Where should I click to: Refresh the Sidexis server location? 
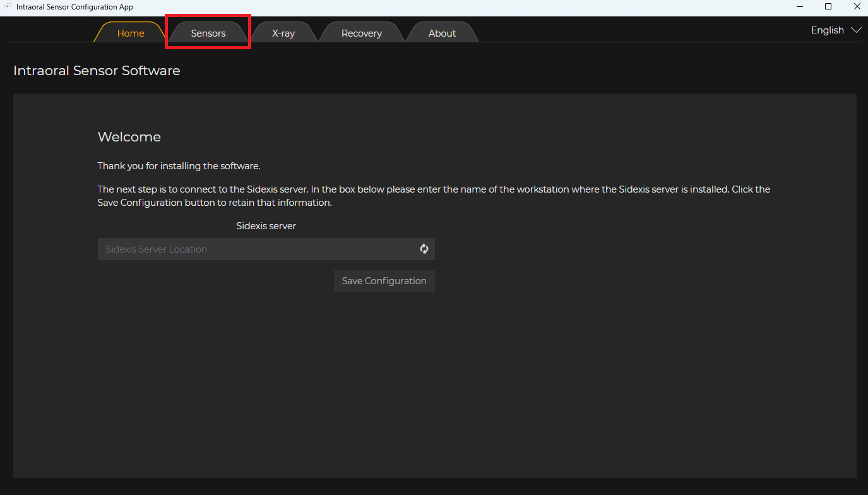424,249
